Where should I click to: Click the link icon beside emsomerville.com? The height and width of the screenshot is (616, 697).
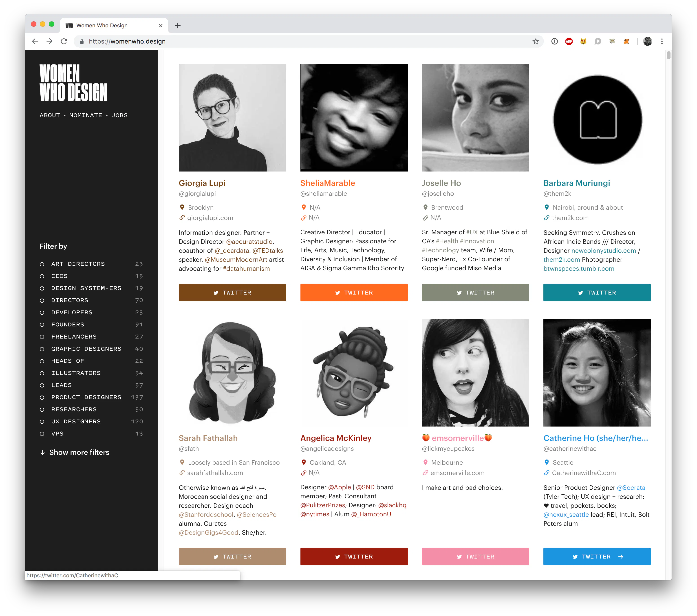click(425, 473)
